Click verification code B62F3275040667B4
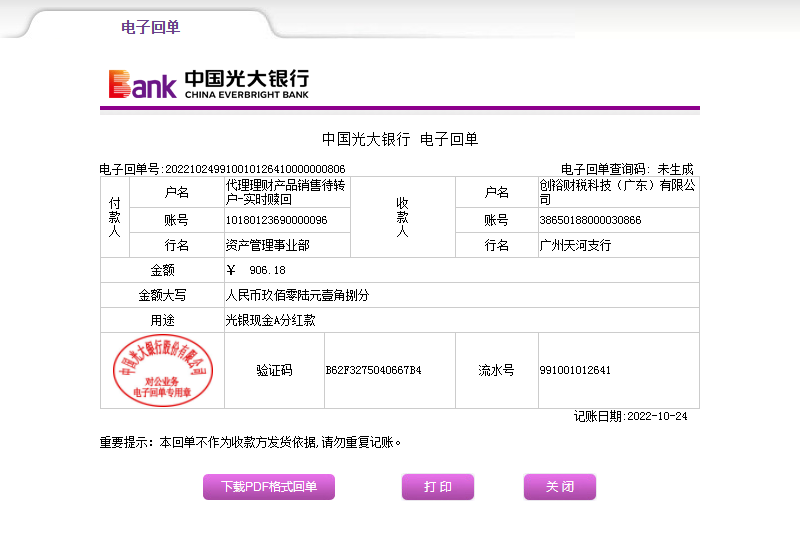 click(373, 370)
